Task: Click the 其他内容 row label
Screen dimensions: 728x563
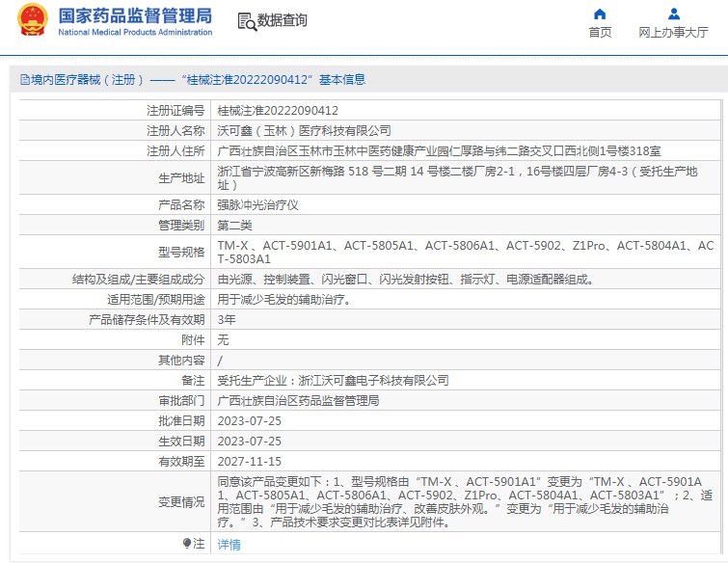Action: 181,361
